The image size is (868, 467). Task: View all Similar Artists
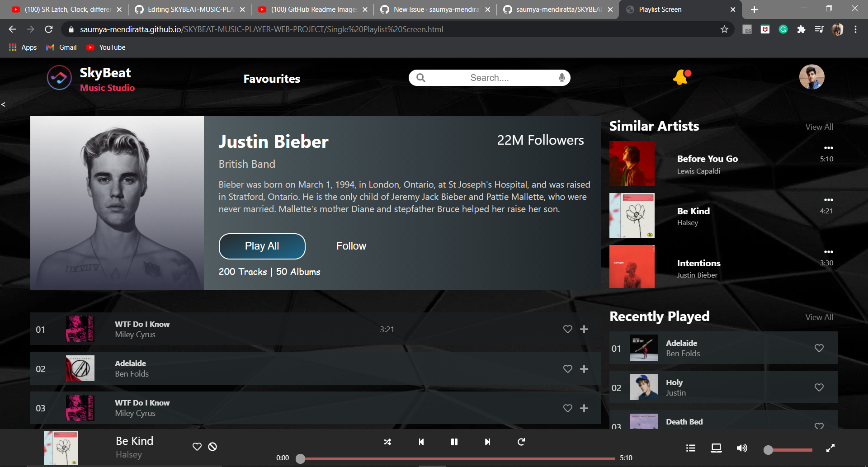click(819, 127)
